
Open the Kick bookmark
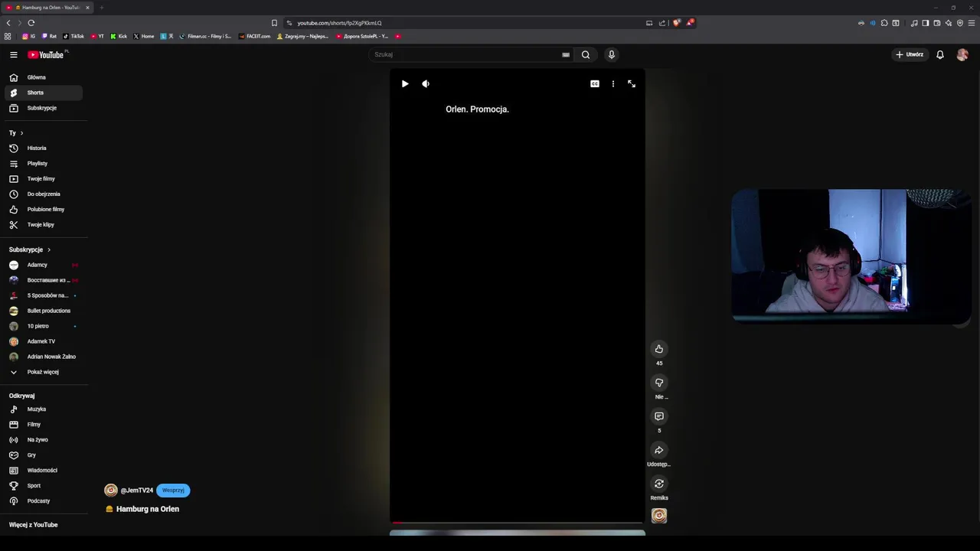119,36
